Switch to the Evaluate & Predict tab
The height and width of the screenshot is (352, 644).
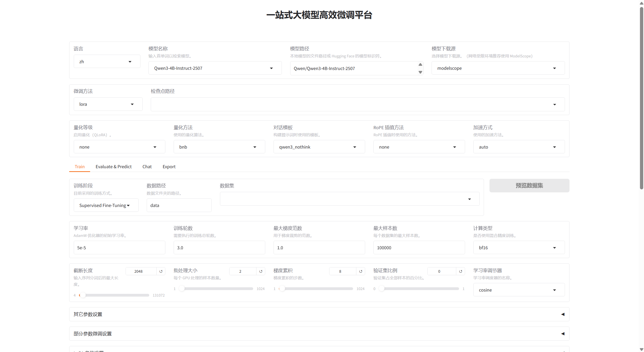pyautogui.click(x=113, y=167)
